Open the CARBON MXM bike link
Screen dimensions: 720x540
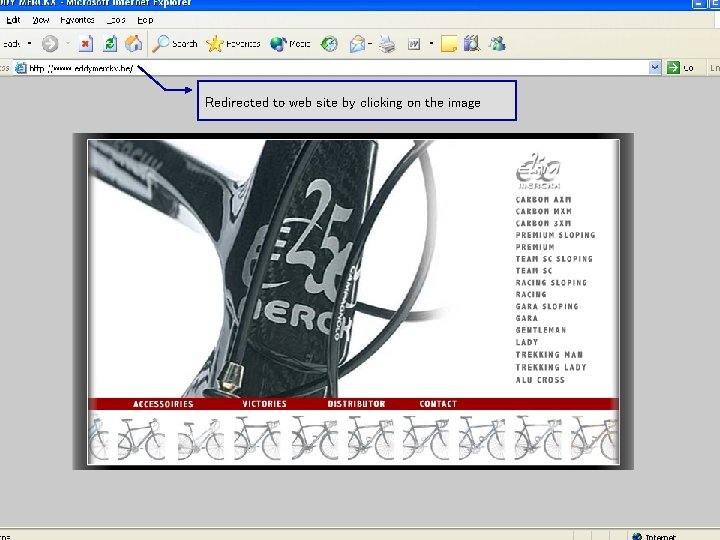pyautogui.click(x=543, y=212)
